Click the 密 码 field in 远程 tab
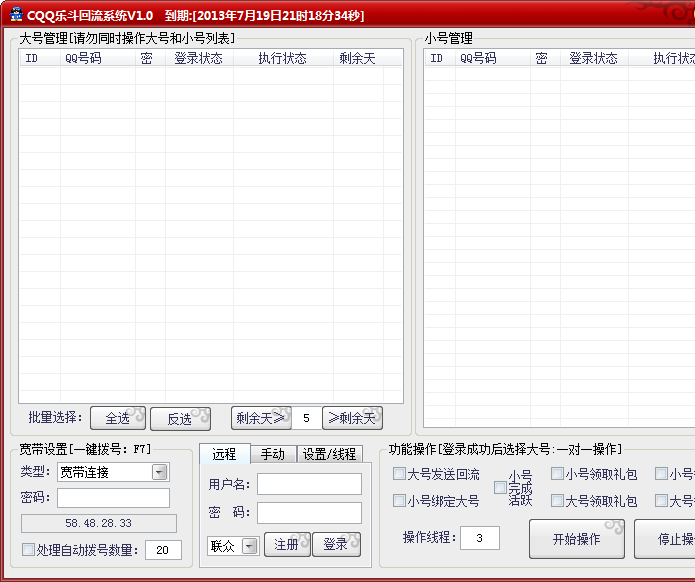 pyautogui.click(x=309, y=513)
